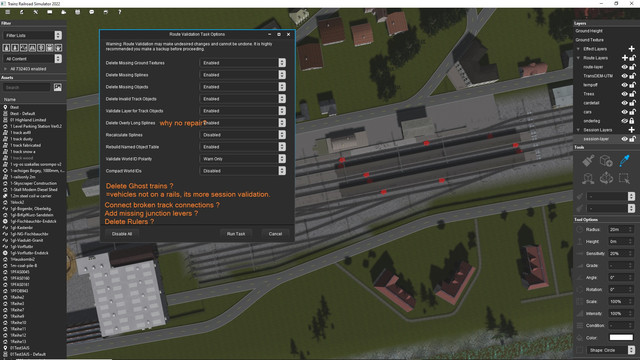Add a new Route Layer with plus
Viewport: 640px width, 360px height.
click(x=624, y=58)
